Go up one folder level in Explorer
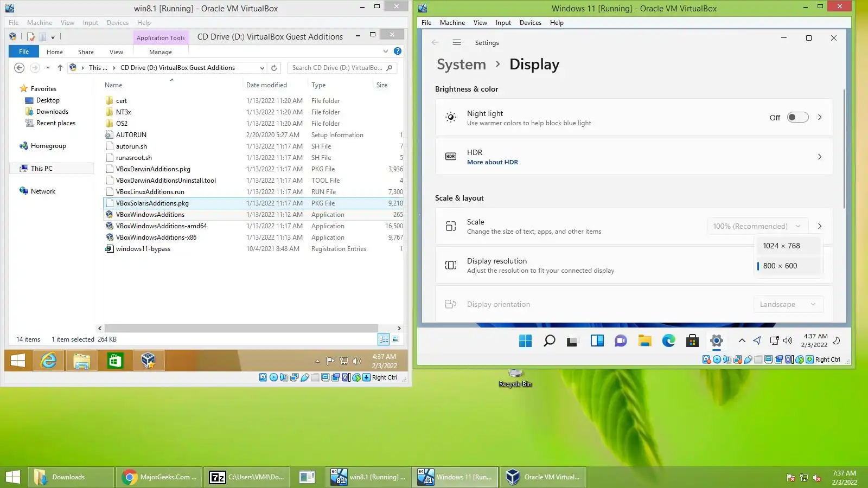The width and height of the screenshot is (868, 488). click(x=60, y=68)
